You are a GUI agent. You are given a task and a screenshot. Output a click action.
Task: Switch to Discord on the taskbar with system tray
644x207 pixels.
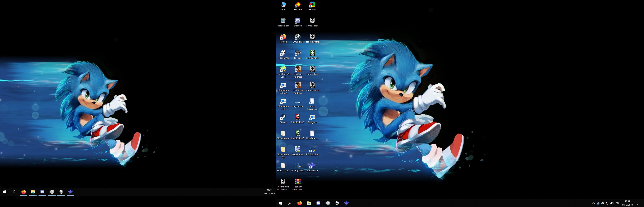(x=318, y=203)
